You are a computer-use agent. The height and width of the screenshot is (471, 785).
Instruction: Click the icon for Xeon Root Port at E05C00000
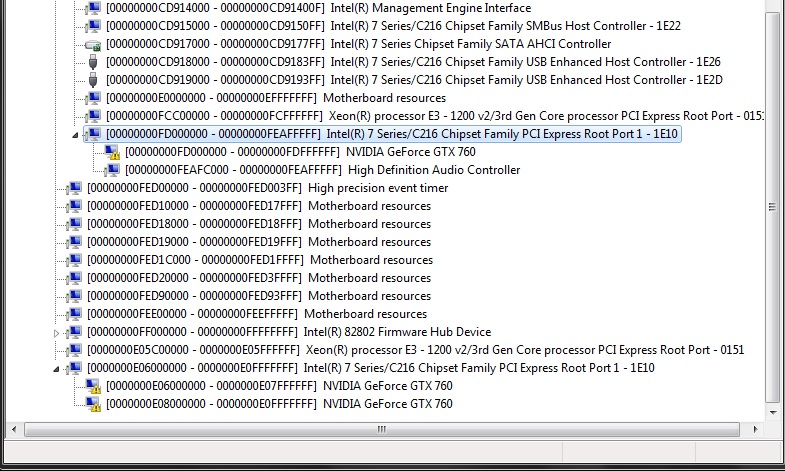pos(74,350)
